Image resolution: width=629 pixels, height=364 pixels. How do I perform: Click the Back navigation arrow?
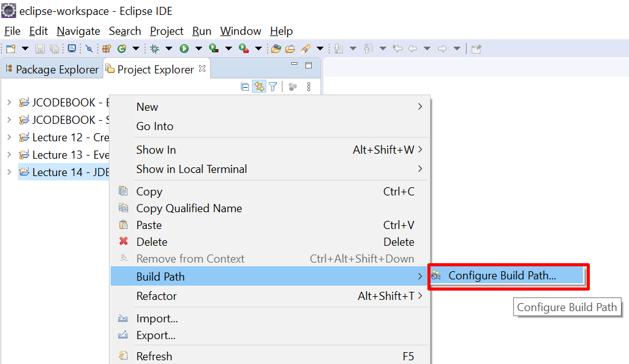point(412,49)
